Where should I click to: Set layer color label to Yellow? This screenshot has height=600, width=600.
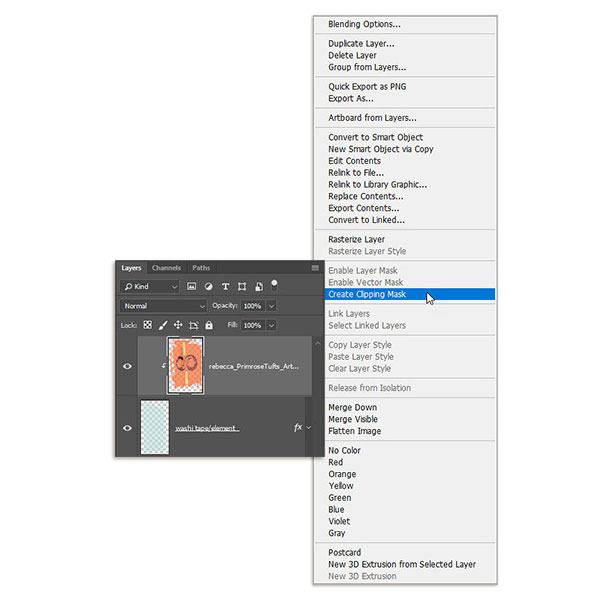point(405,486)
